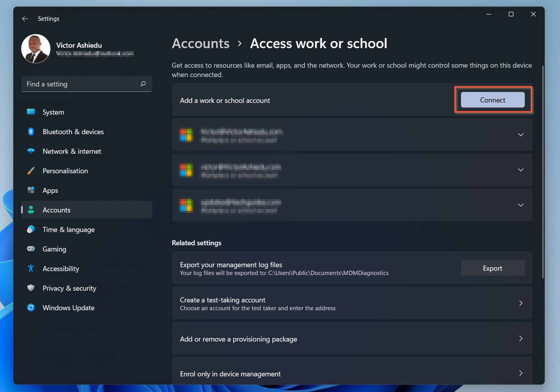Select the System icon in sidebar
Image resolution: width=560 pixels, height=392 pixels.
(x=31, y=112)
